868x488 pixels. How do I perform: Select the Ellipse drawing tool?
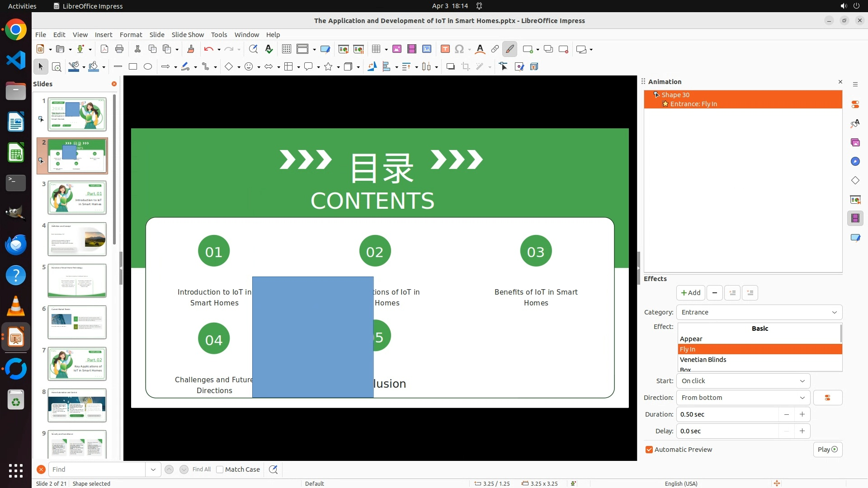pyautogui.click(x=148, y=67)
